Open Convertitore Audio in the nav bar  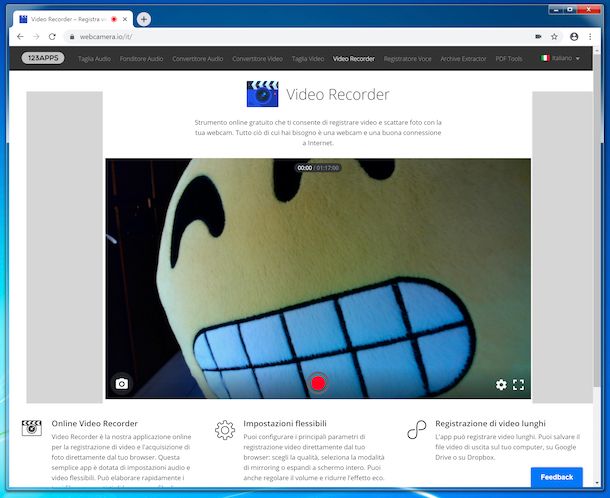tap(198, 59)
